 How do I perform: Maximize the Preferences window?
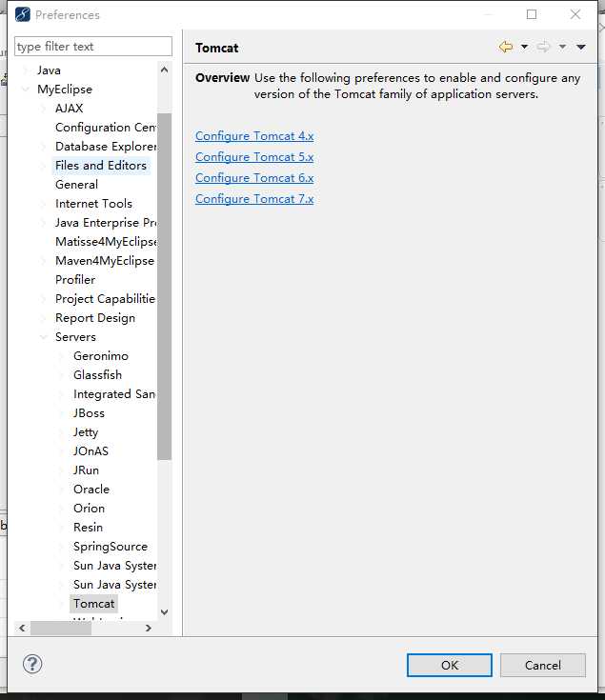tap(532, 14)
